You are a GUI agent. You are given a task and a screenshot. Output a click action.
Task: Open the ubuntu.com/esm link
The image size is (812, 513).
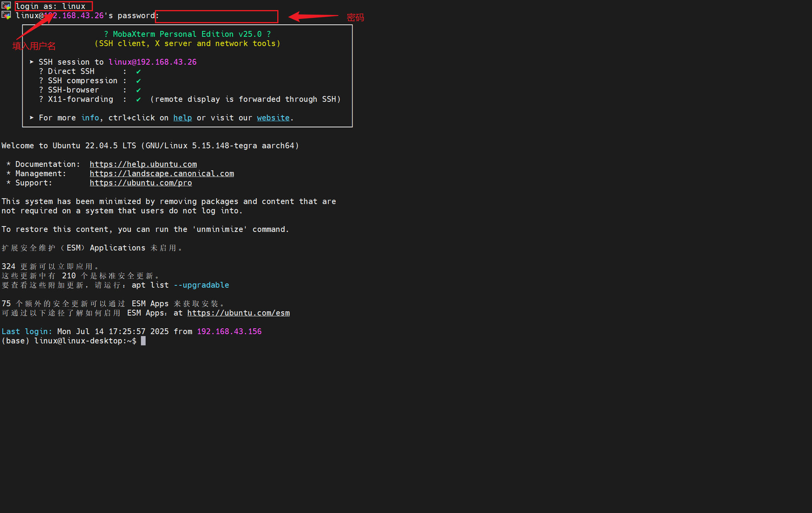click(239, 313)
